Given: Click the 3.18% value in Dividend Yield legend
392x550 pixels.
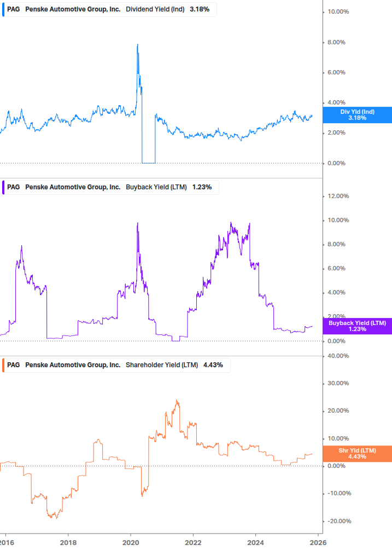Looking at the screenshot, I should (x=200, y=9).
